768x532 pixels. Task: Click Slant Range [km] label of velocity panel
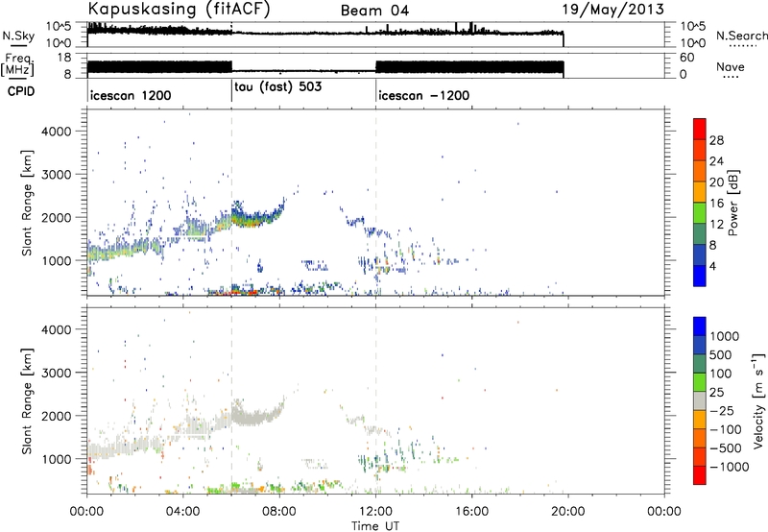pyautogui.click(x=27, y=401)
